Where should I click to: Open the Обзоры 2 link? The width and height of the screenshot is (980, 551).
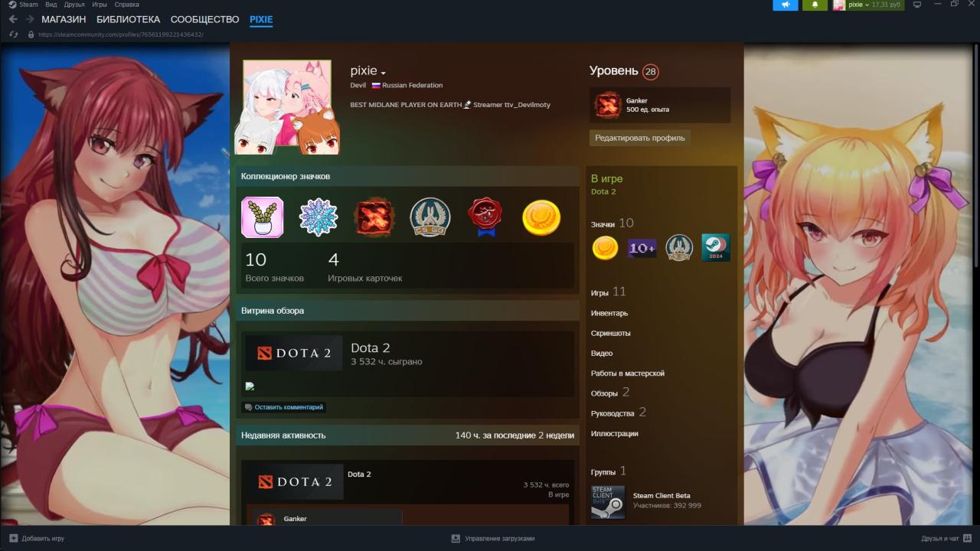[x=610, y=393]
